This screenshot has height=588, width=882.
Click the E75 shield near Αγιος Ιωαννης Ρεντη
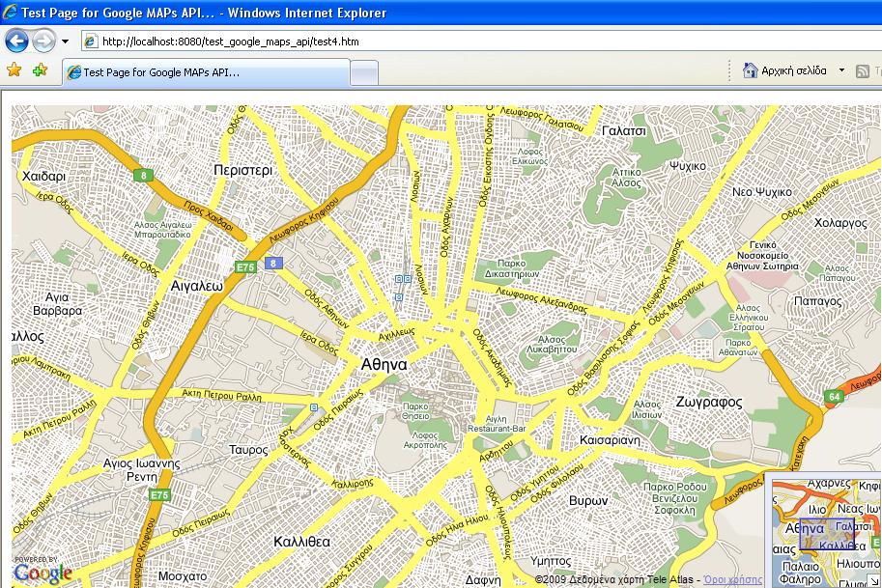159,494
